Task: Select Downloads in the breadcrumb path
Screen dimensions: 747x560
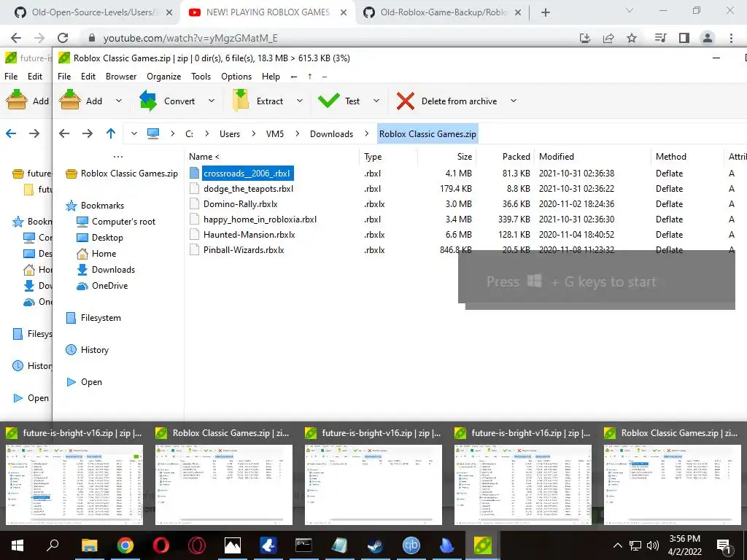Action: 332,134
